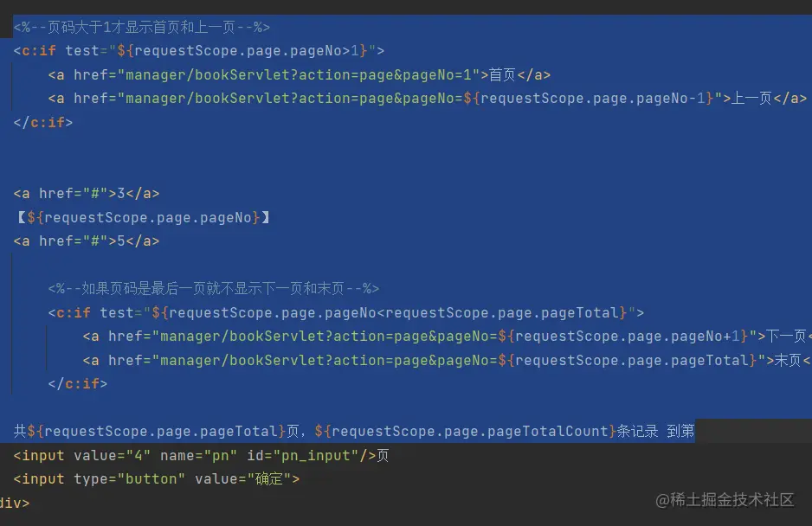Viewport: 812px width, 526px height.
Task: Click the 【${requestScope.page.pageNo}】 expression line
Action: tap(143, 217)
